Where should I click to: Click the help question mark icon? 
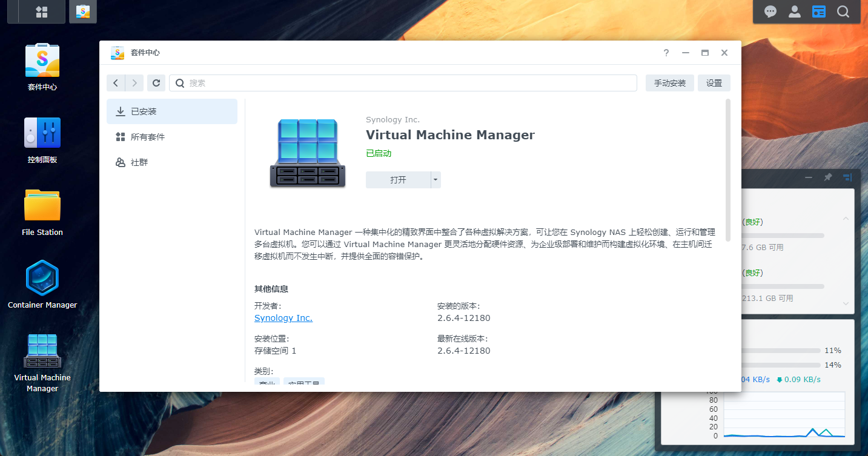666,53
